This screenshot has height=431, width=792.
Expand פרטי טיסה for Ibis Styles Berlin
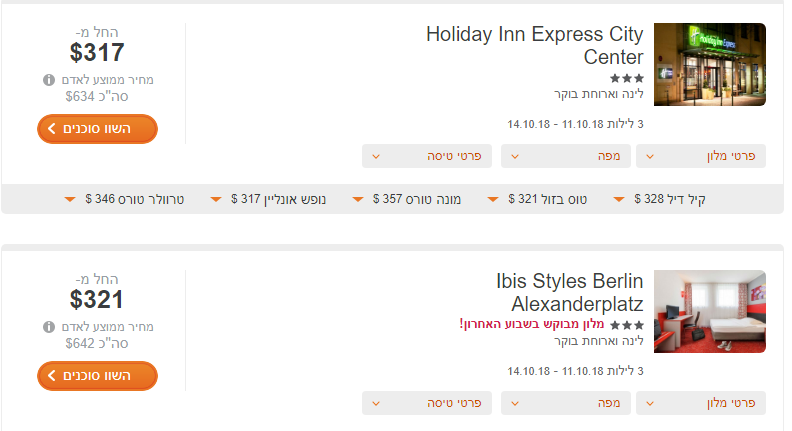click(x=427, y=403)
